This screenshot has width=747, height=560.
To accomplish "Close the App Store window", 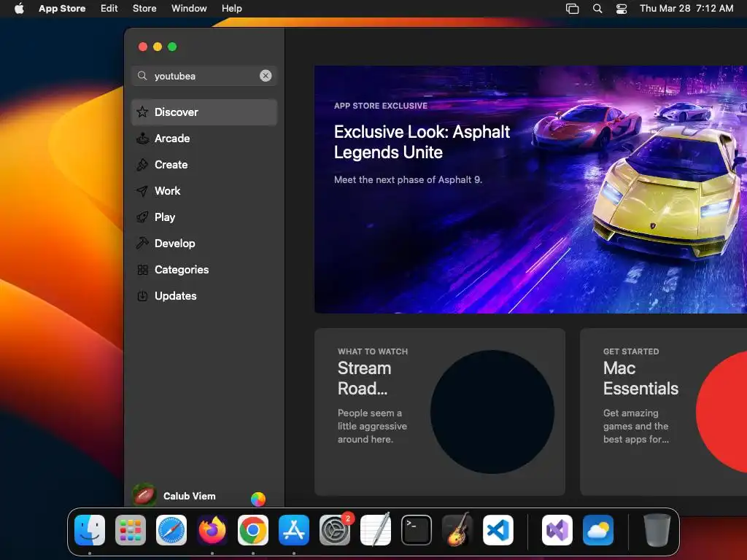I will (x=142, y=47).
